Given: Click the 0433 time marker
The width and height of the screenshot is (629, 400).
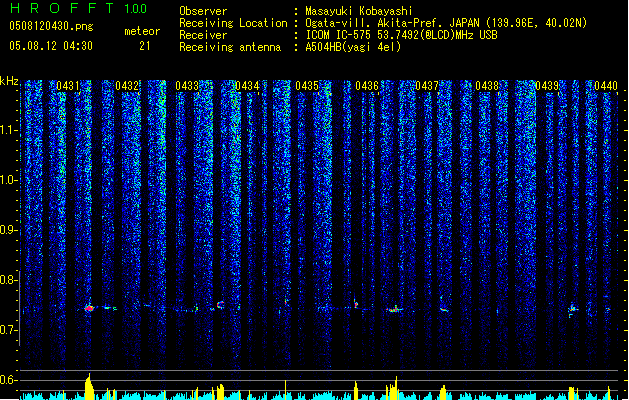Looking at the screenshot, I should [x=187, y=86].
